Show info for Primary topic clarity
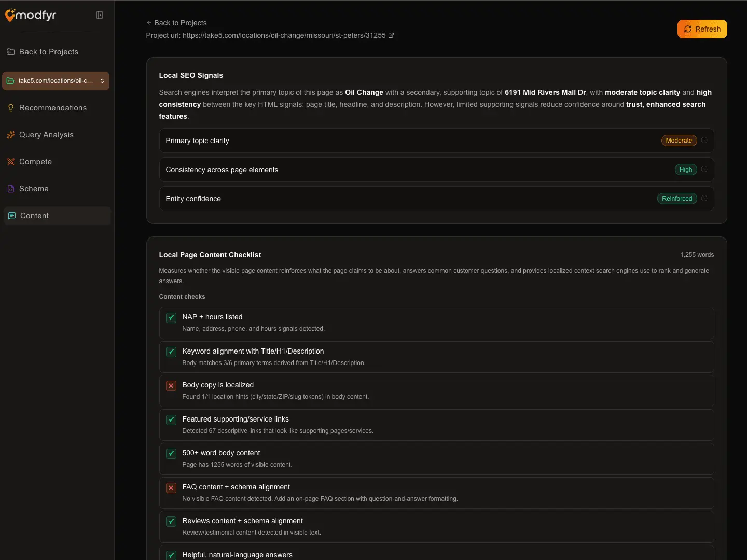The width and height of the screenshot is (747, 560). click(x=704, y=141)
